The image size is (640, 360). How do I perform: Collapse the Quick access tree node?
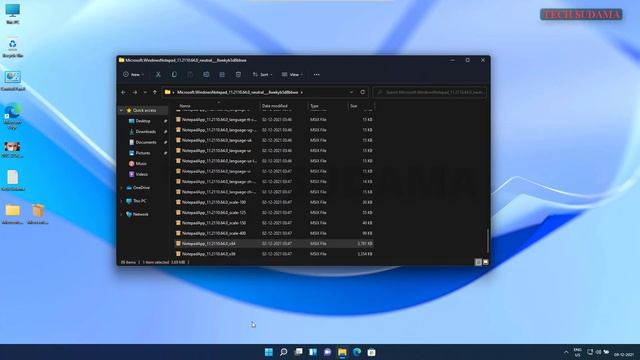click(122, 111)
